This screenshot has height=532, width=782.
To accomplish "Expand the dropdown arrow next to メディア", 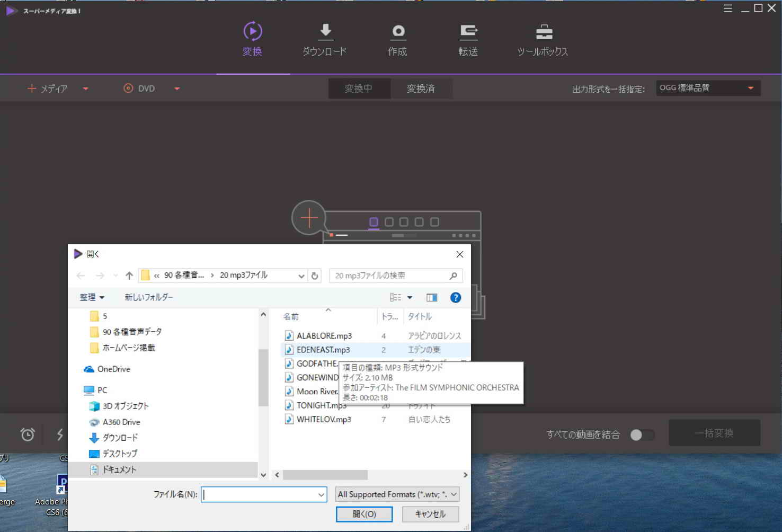I will coord(86,89).
